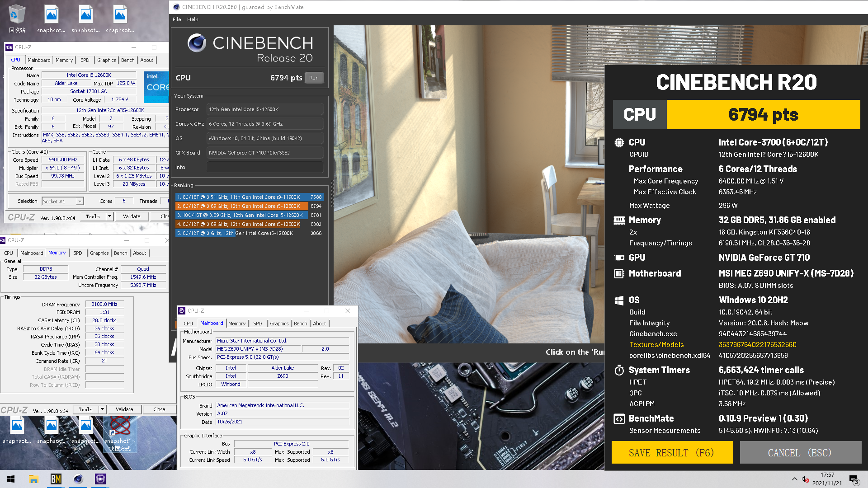Open Graphics tab in CPU-Z Memory window
Viewport: 868px width, 488px height.
point(99,253)
